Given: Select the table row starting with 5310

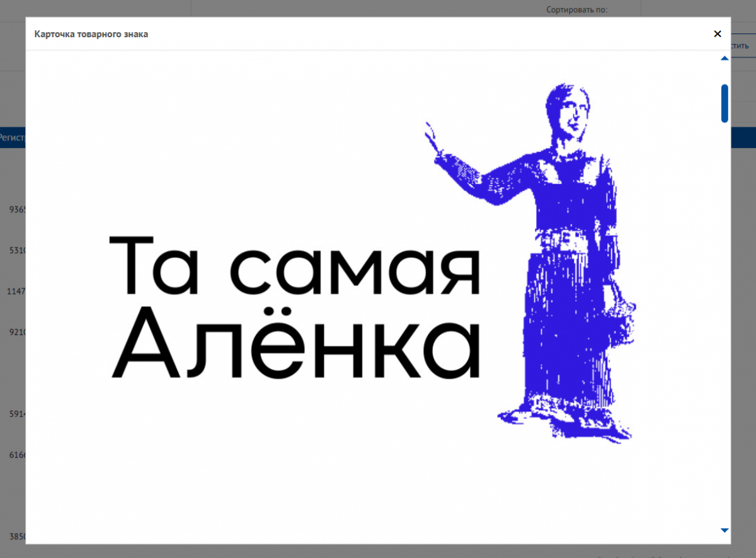Looking at the screenshot, I should pos(16,251).
